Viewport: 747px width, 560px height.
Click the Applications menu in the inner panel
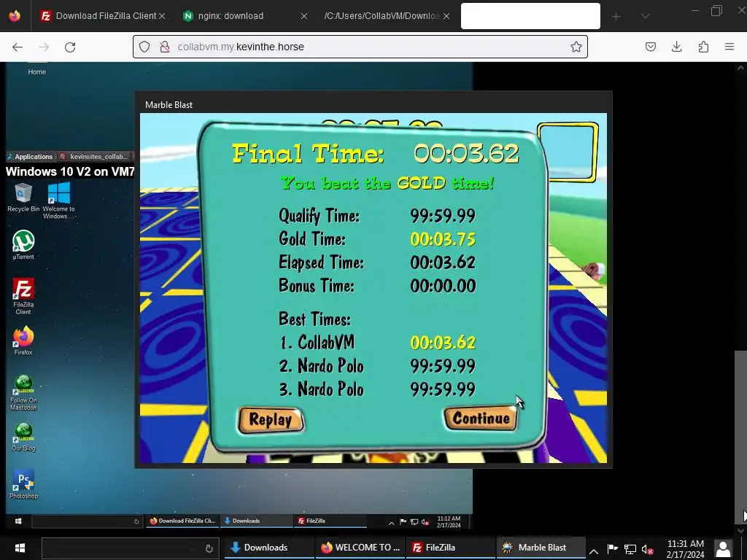coord(30,156)
